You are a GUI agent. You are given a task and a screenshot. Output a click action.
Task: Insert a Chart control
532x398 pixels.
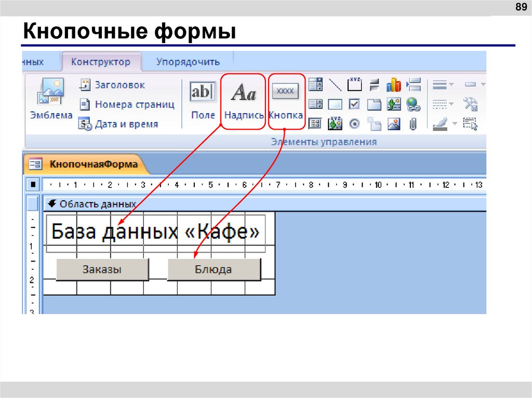pos(395,84)
